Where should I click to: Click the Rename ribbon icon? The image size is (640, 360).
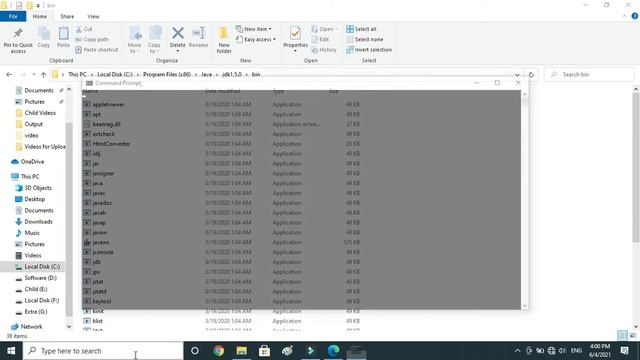pyautogui.click(x=198, y=38)
